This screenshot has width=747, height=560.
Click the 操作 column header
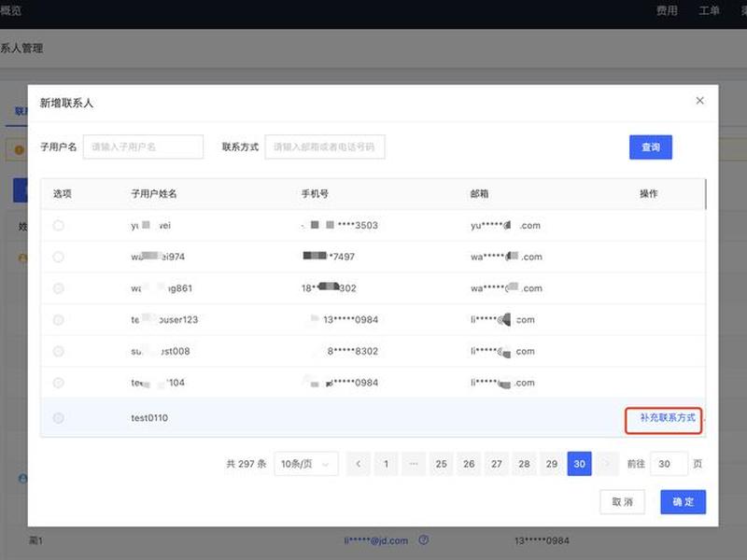(x=648, y=194)
